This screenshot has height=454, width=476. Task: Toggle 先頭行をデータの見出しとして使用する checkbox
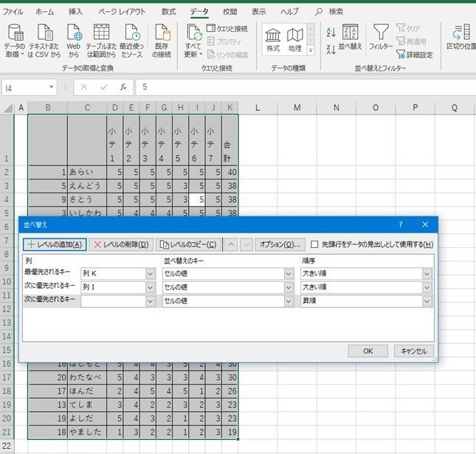click(314, 244)
